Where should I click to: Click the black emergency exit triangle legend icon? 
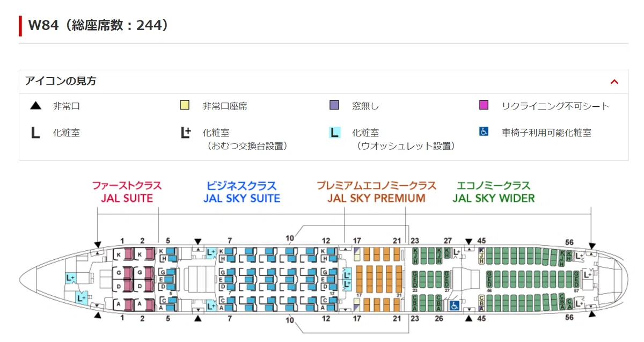pos(35,105)
